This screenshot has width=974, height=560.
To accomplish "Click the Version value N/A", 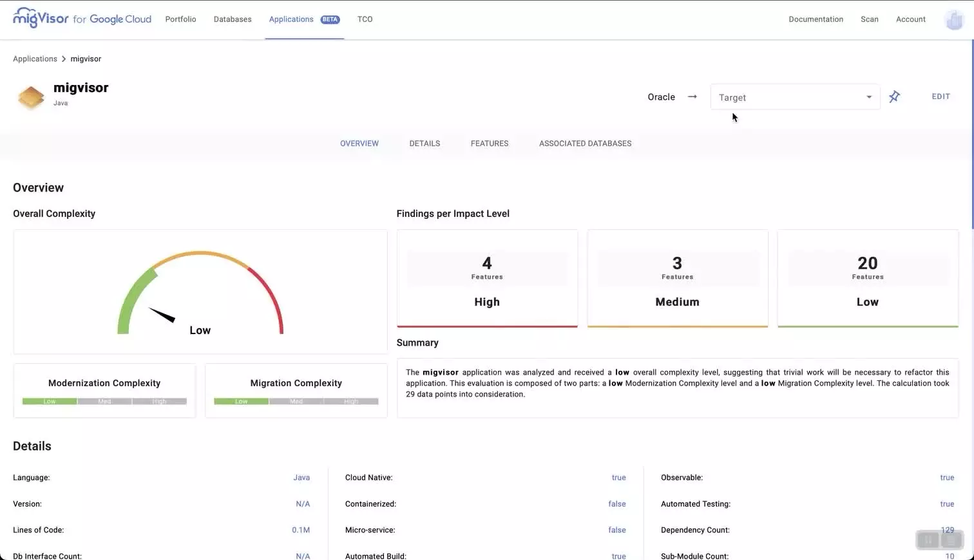I will click(x=303, y=504).
